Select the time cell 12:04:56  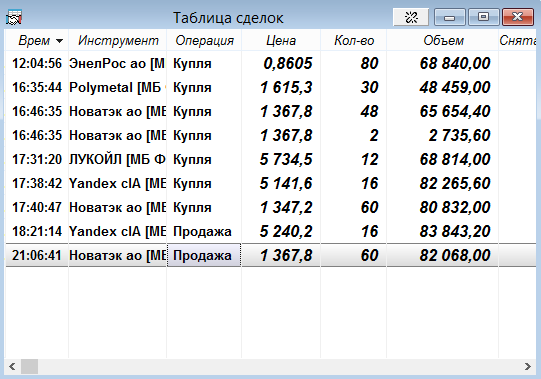coord(37,64)
